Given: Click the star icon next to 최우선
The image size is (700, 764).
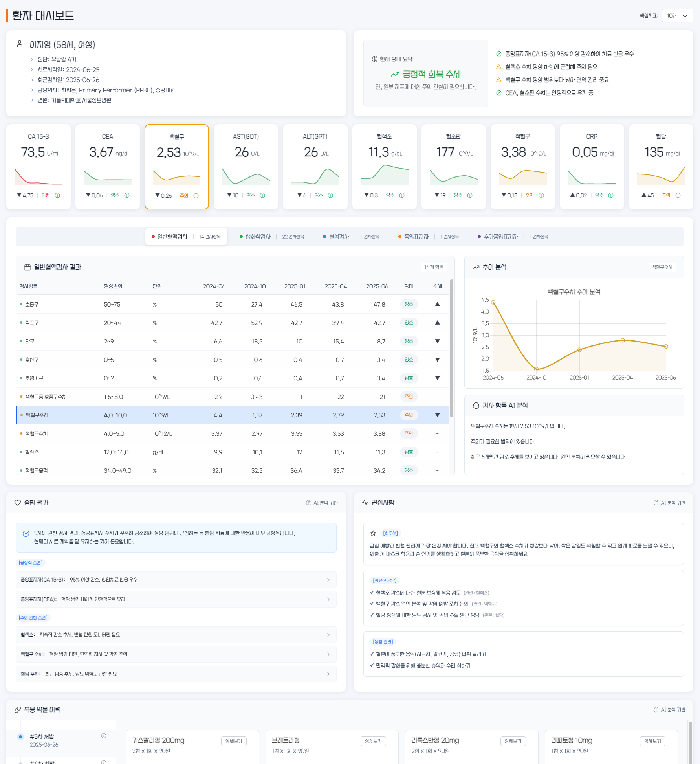Looking at the screenshot, I should click(373, 533).
